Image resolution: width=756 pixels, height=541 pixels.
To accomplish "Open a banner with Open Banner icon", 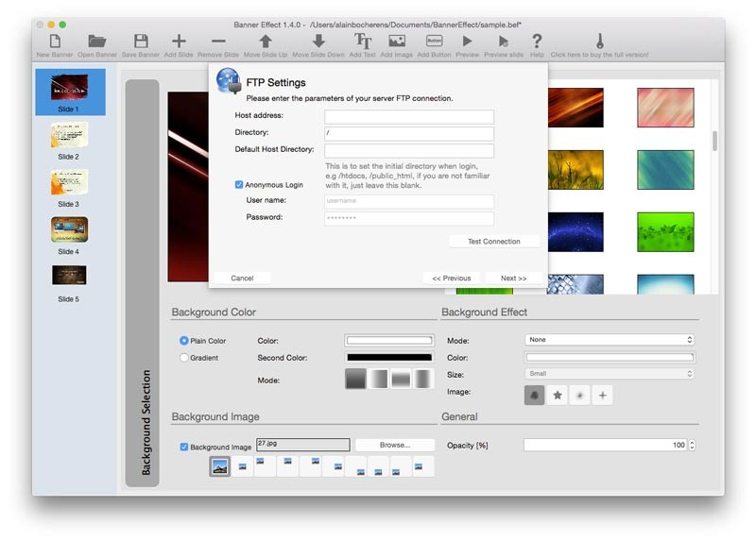I will 96,42.
